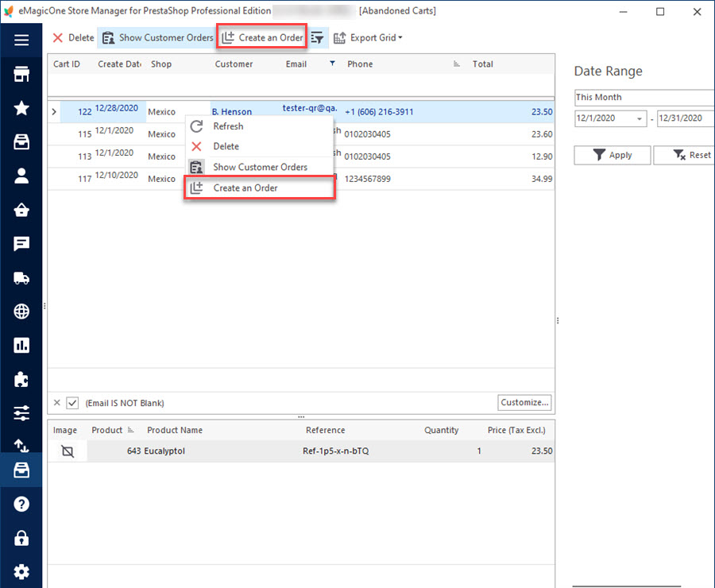Screen dimensions: 715x588
Task: Sort by the Product Name column header
Action: tap(175, 430)
